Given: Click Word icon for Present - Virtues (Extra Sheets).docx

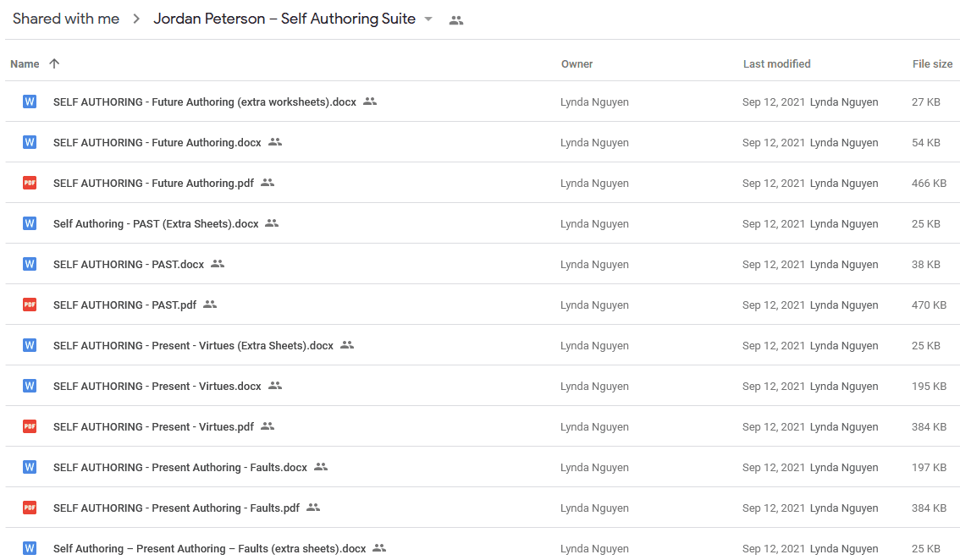Looking at the screenshot, I should (x=30, y=345).
